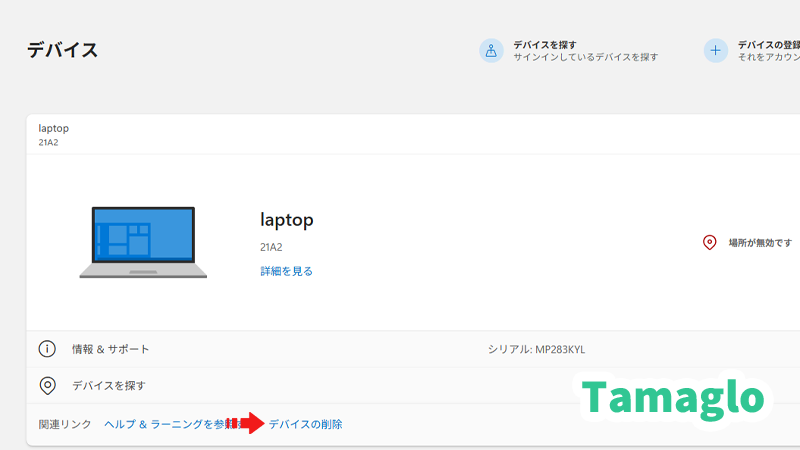This screenshot has height=450, width=800.
Task: Click the red location pin icon
Action: pos(710,243)
